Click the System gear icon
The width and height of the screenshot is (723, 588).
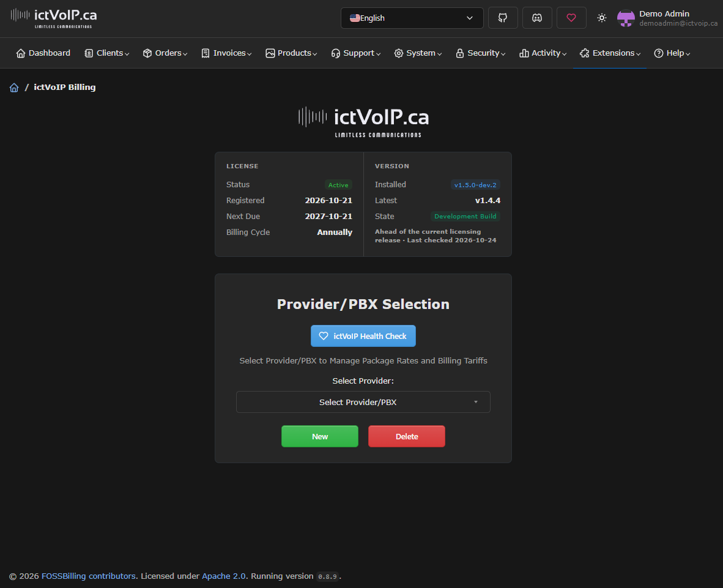tap(398, 53)
